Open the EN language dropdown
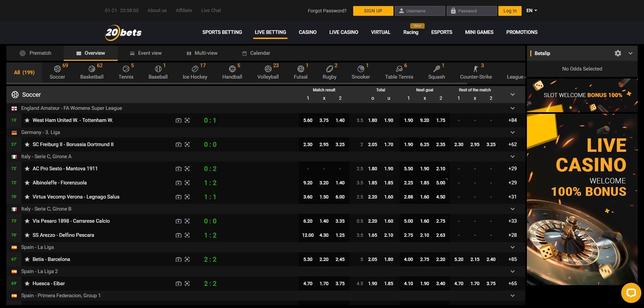The image size is (644, 308). (531, 10)
